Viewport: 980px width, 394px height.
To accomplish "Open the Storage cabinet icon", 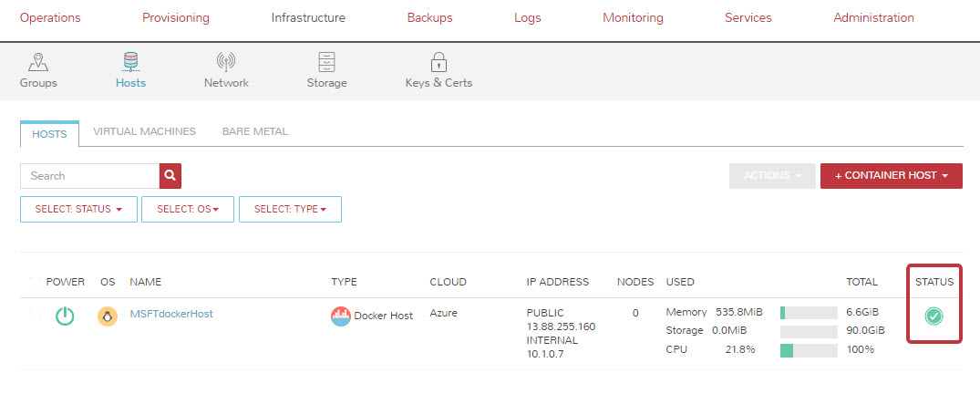I will [x=326, y=62].
